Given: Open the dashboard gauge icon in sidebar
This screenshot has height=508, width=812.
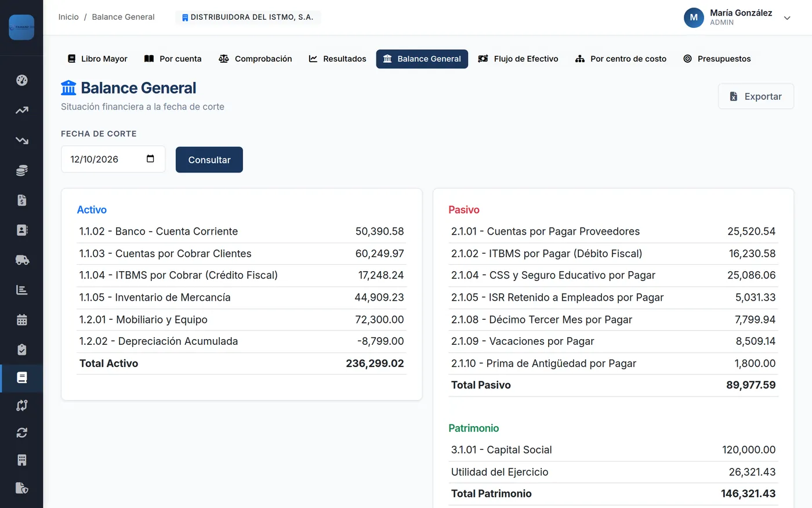Looking at the screenshot, I should (21, 80).
